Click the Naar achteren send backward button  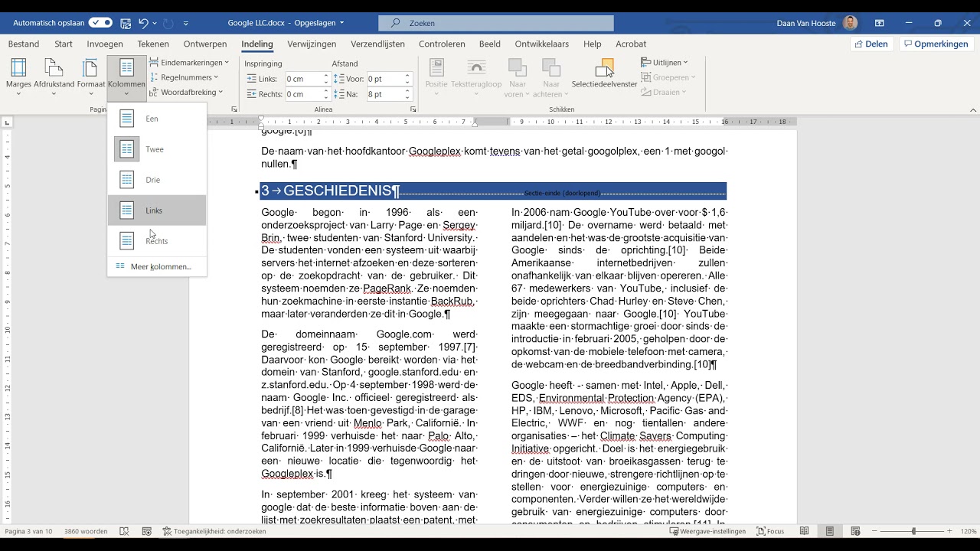pyautogui.click(x=551, y=78)
